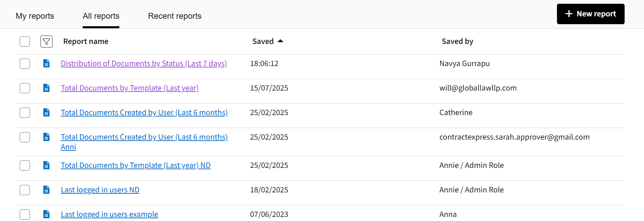The height and width of the screenshot is (221, 644).
Task: Toggle the checkbox for Total Documents by Template ND
Action: point(24,165)
